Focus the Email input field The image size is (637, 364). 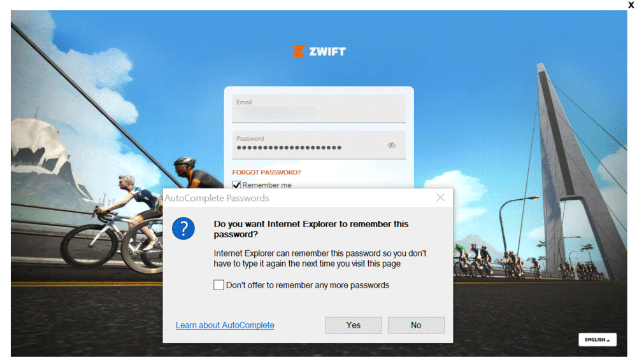point(319,109)
